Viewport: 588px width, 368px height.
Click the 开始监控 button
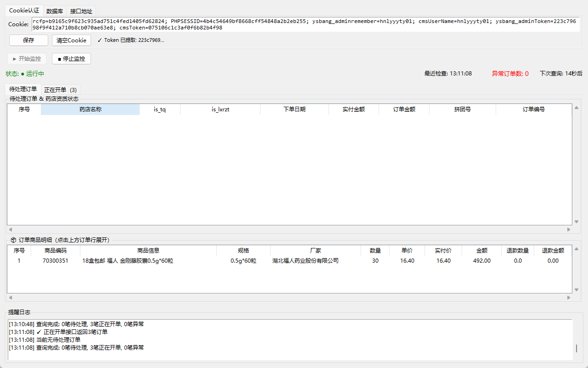[x=27, y=59]
